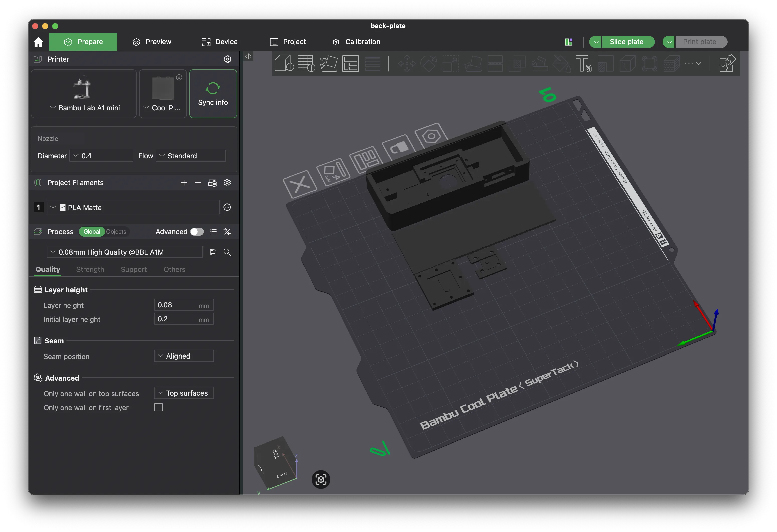
Task: Open the printer settings gear icon
Action: coord(228,59)
